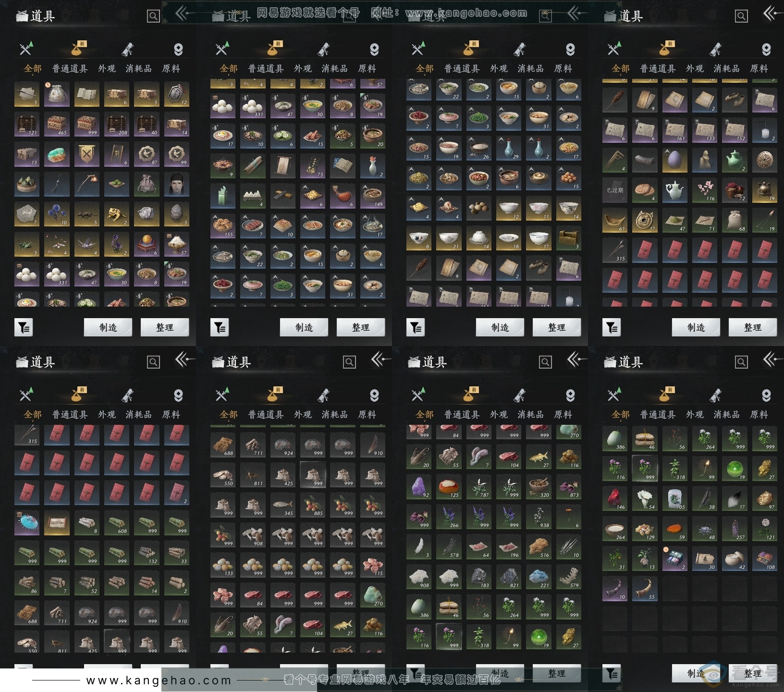The height and width of the screenshot is (692, 784).
Task: Select the crossed-swords banner item
Action: [x=87, y=155]
